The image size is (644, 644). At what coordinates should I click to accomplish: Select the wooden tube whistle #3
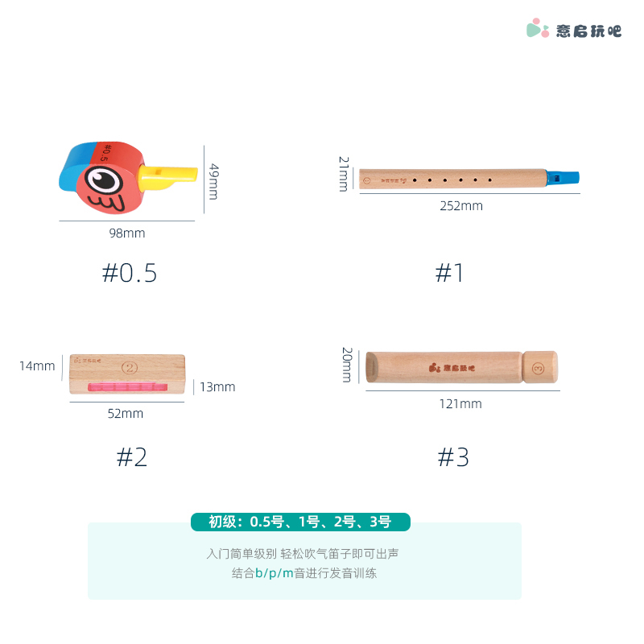pos(461,367)
